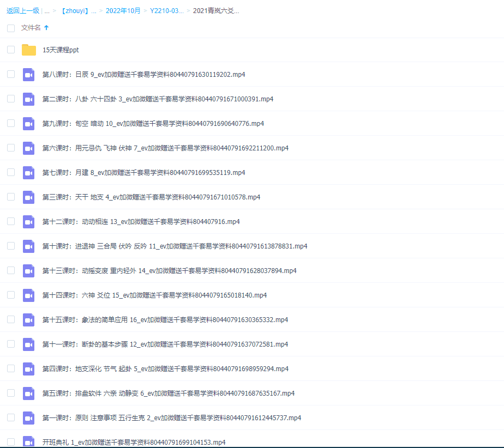Open the Y2210-03 breadcrumb link
Image resolution: width=504 pixels, height=448 pixels.
point(166,10)
